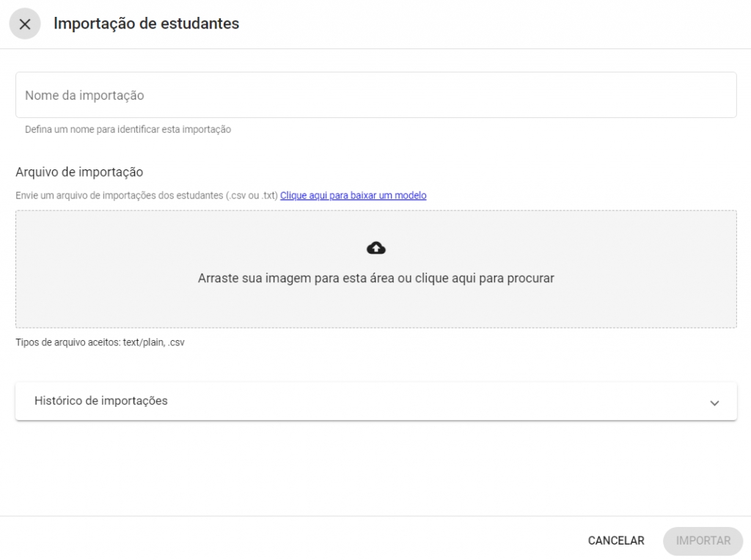Download the template via 'Clique aqui' link

[353, 196]
